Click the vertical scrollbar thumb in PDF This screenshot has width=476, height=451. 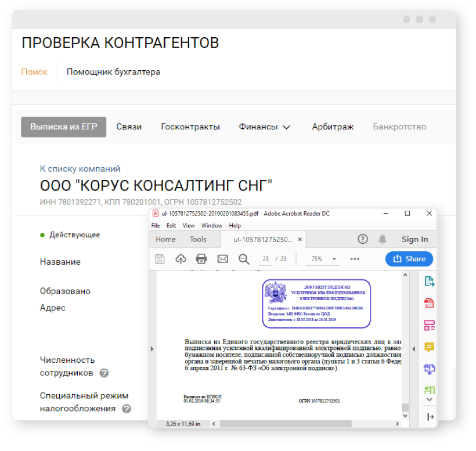(405, 407)
